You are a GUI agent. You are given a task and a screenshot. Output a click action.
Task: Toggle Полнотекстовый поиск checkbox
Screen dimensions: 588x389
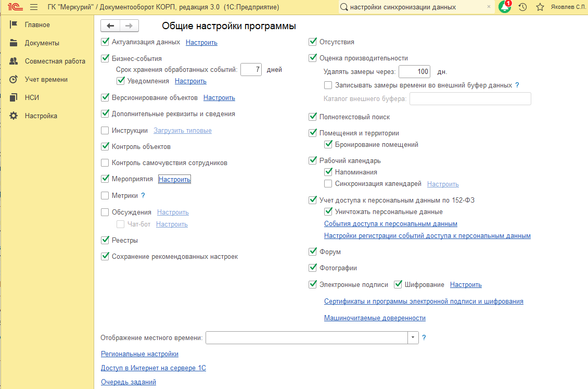coord(313,117)
